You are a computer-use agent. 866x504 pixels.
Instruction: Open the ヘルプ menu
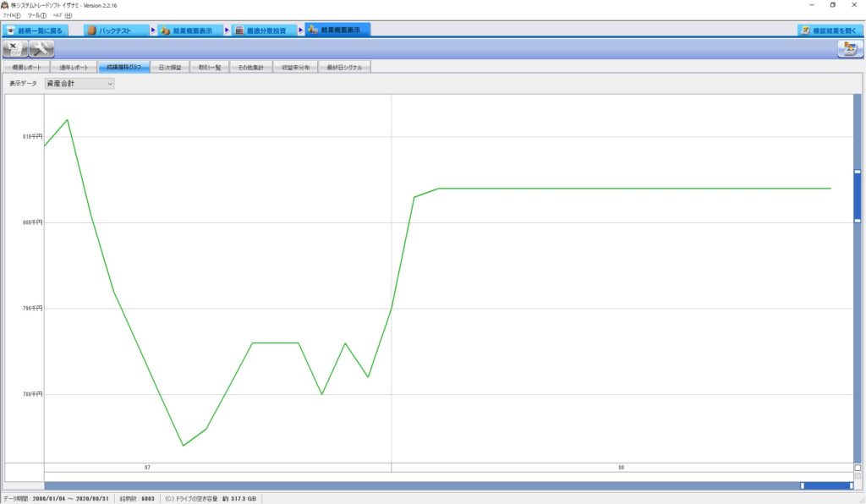(62, 15)
